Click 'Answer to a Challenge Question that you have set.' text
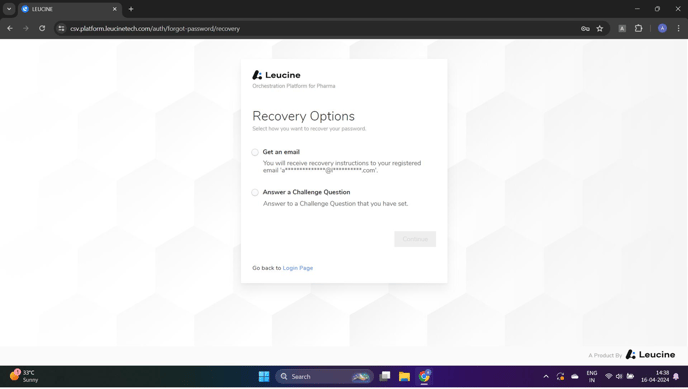 tap(335, 204)
